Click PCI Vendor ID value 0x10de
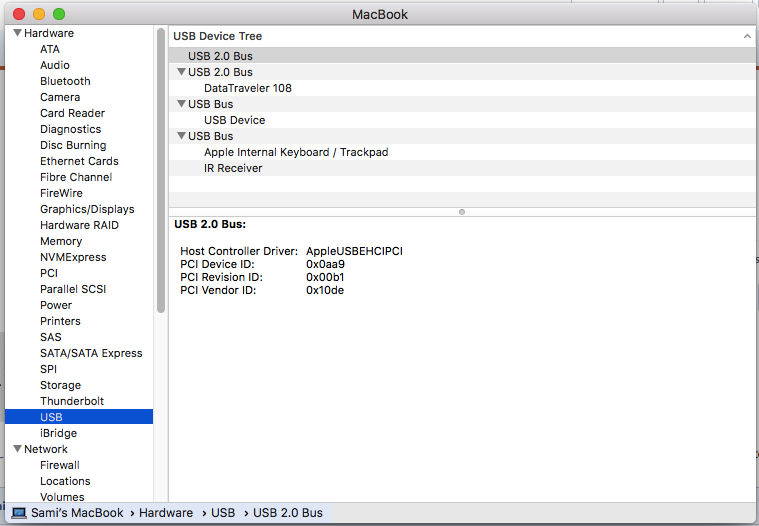 click(x=325, y=290)
